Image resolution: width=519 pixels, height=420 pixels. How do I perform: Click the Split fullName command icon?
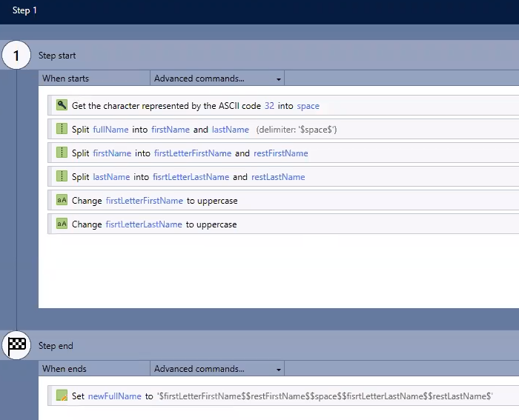pos(62,130)
